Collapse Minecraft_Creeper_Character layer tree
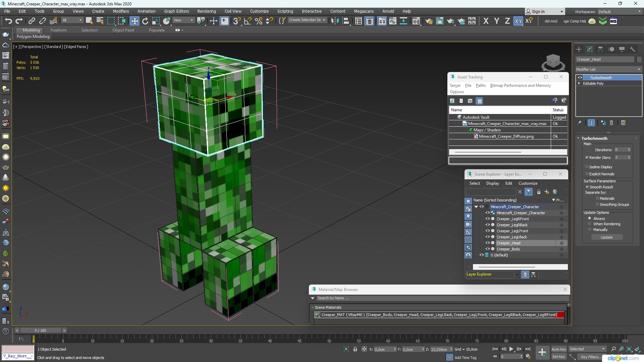644x362 pixels. coord(476,207)
